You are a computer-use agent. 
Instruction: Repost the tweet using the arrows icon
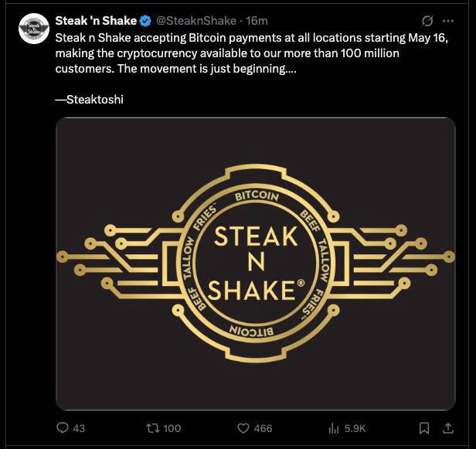pyautogui.click(x=151, y=428)
